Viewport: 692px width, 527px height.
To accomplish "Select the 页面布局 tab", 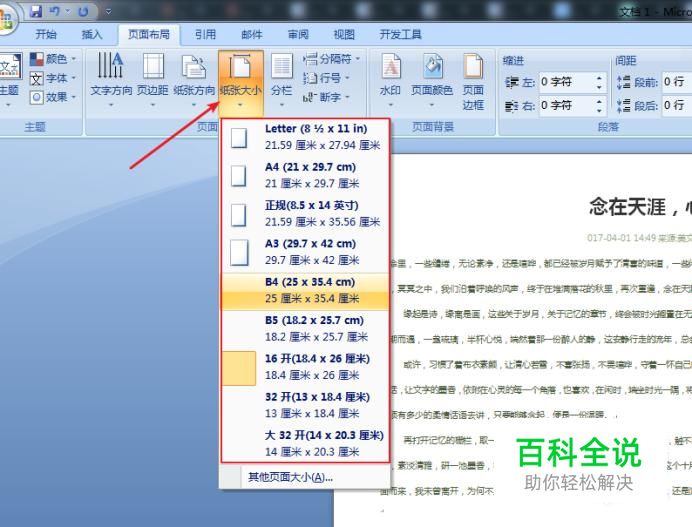I will pos(149,34).
